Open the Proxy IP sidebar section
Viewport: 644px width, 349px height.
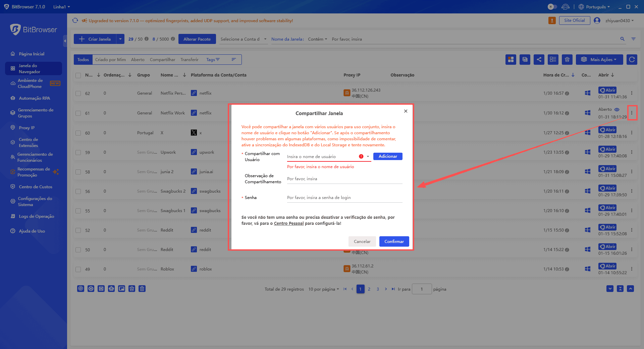pyautogui.click(x=26, y=128)
